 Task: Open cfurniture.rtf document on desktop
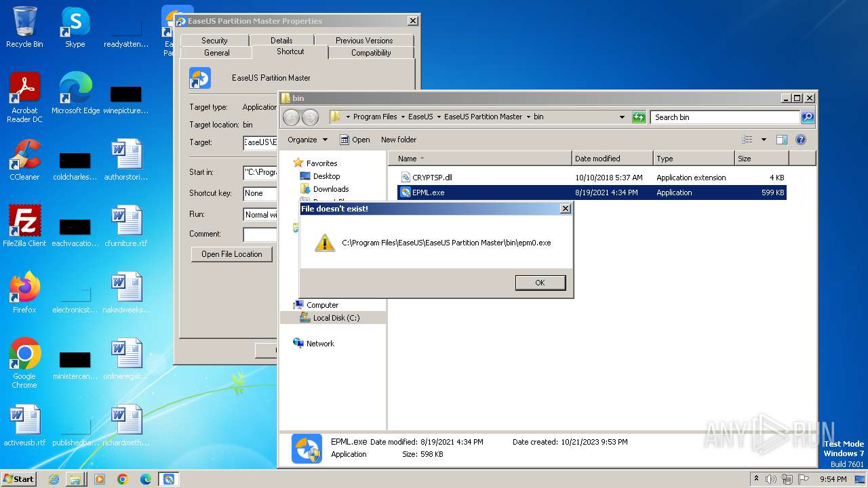126,226
